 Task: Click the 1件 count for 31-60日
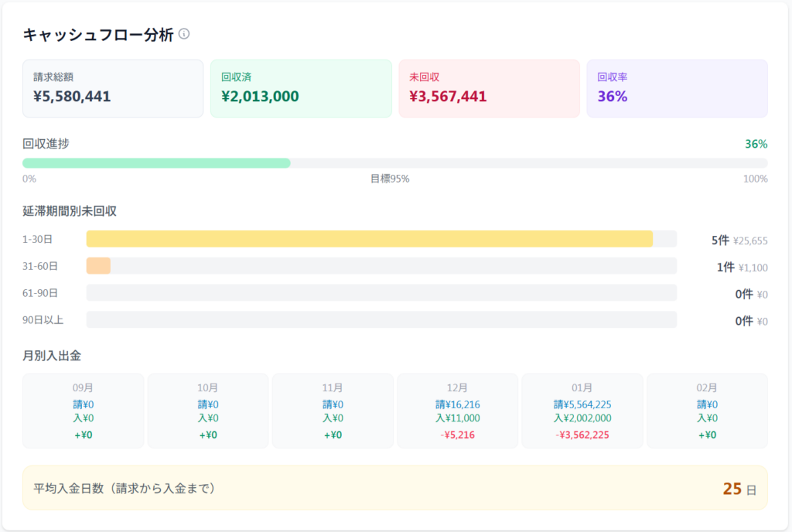(725, 268)
